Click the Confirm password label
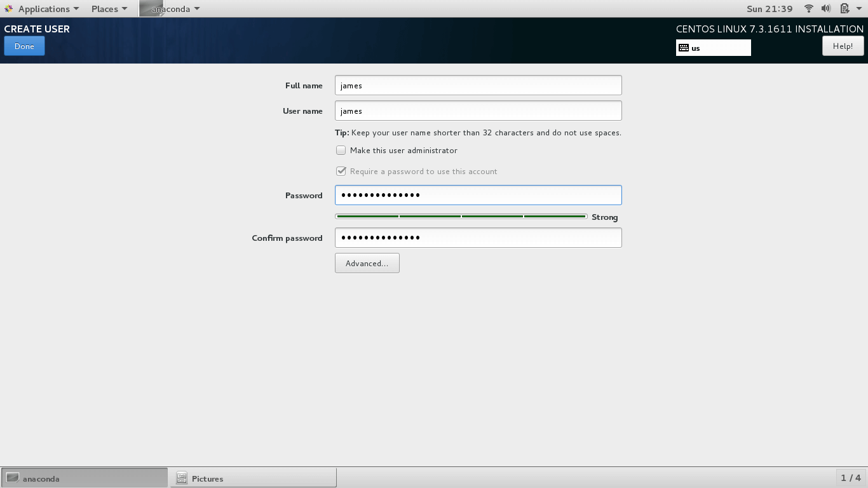868x488 pixels. tap(287, 238)
